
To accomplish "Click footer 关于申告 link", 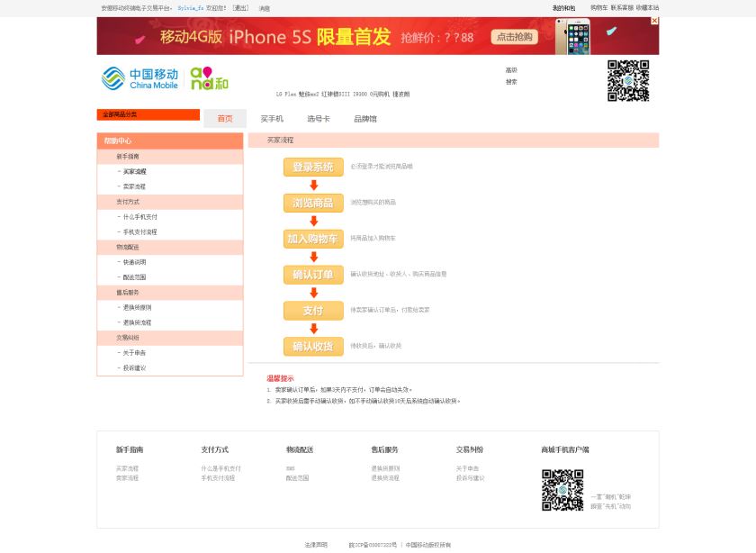I will [x=468, y=468].
